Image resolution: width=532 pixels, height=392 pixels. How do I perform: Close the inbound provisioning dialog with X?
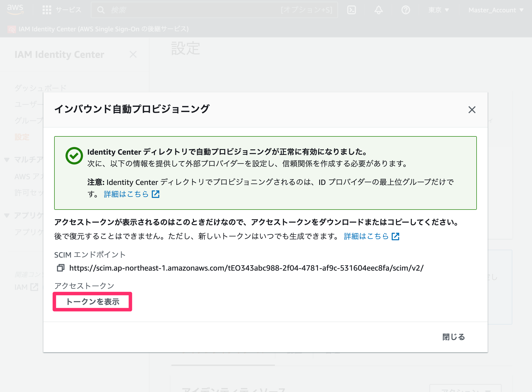(x=472, y=110)
